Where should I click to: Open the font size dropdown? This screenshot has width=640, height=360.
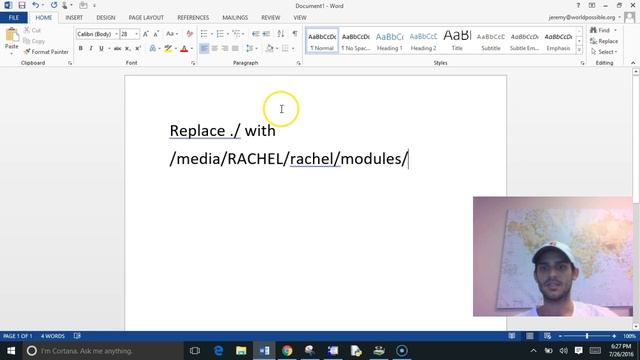tap(136, 34)
